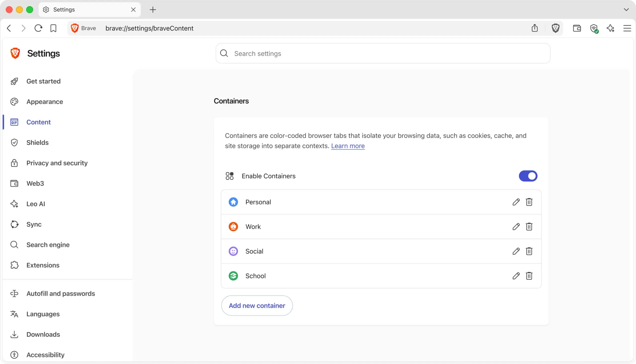Viewport: 636px width, 364px height.
Task: Open Sync settings section
Action: (x=34, y=224)
